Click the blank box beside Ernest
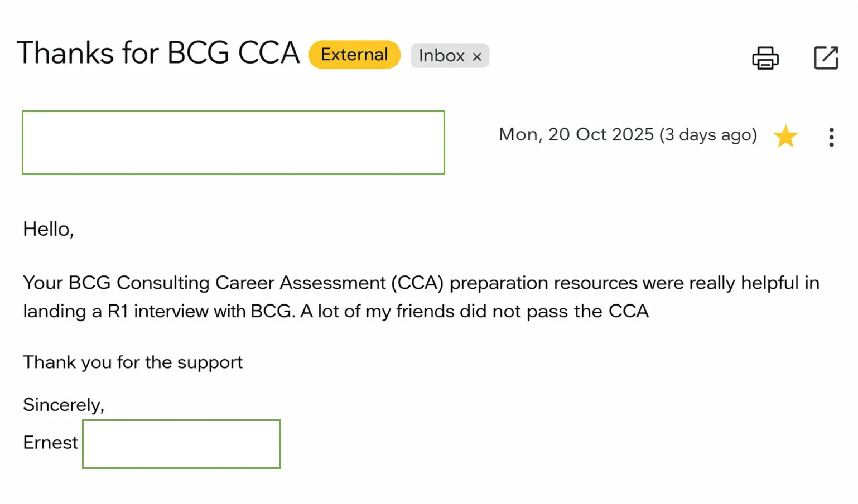 (x=181, y=444)
